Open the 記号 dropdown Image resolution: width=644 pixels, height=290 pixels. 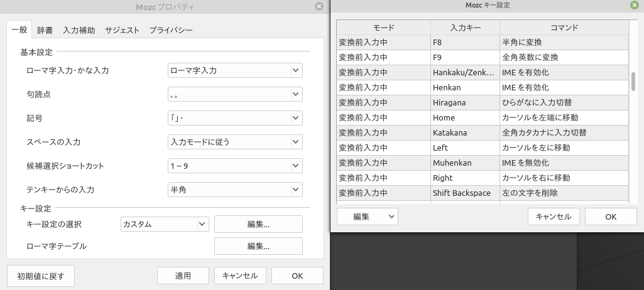(235, 118)
